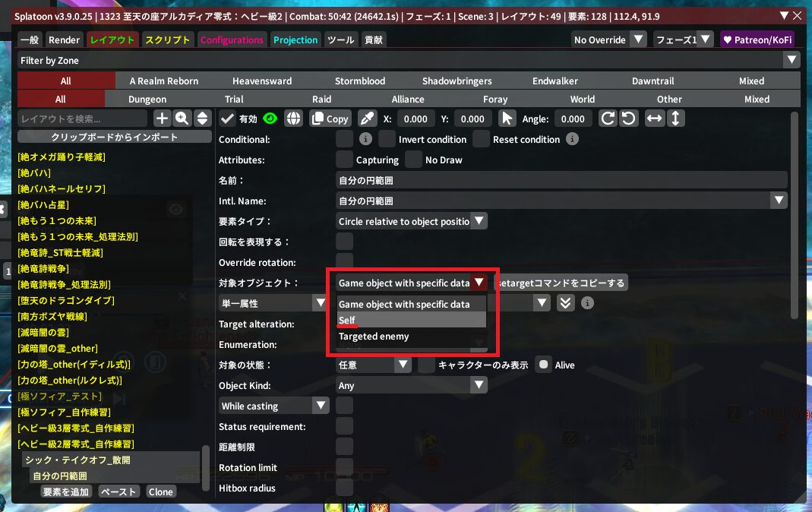This screenshot has width=812, height=512.
Task: Click the Angle value field
Action: (573, 119)
